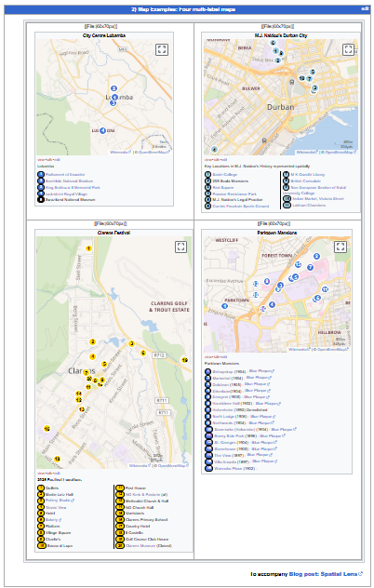
Task: Open Wikimedia attribution on Durban map
Action: (x=307, y=153)
